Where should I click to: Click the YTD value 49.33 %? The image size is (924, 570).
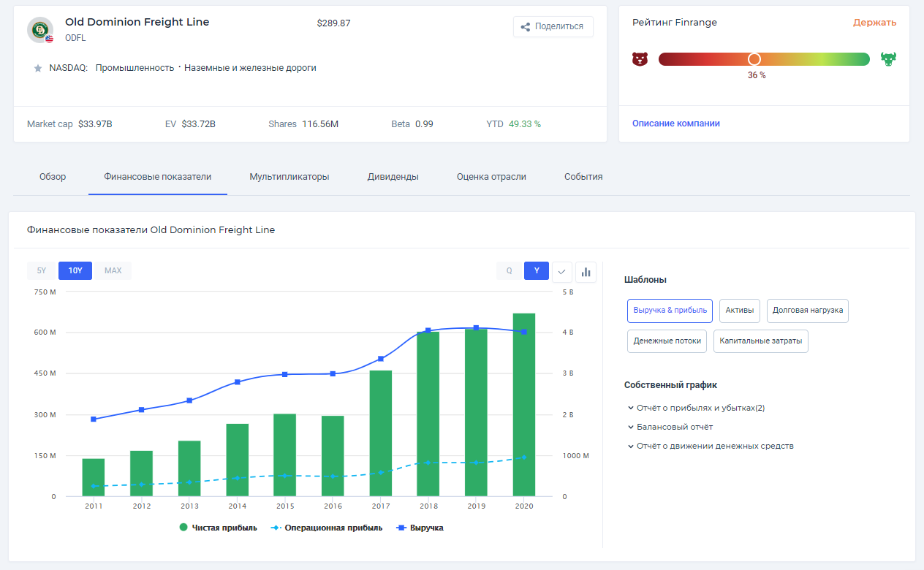click(525, 124)
